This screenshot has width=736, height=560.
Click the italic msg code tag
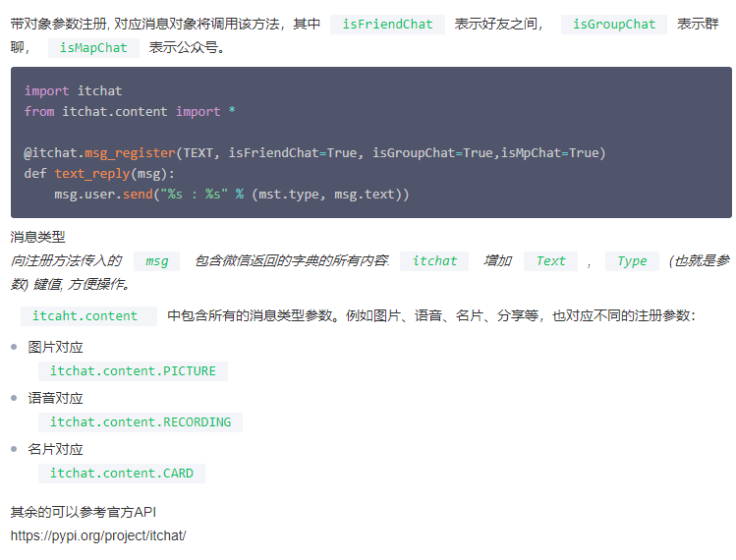coord(157,261)
